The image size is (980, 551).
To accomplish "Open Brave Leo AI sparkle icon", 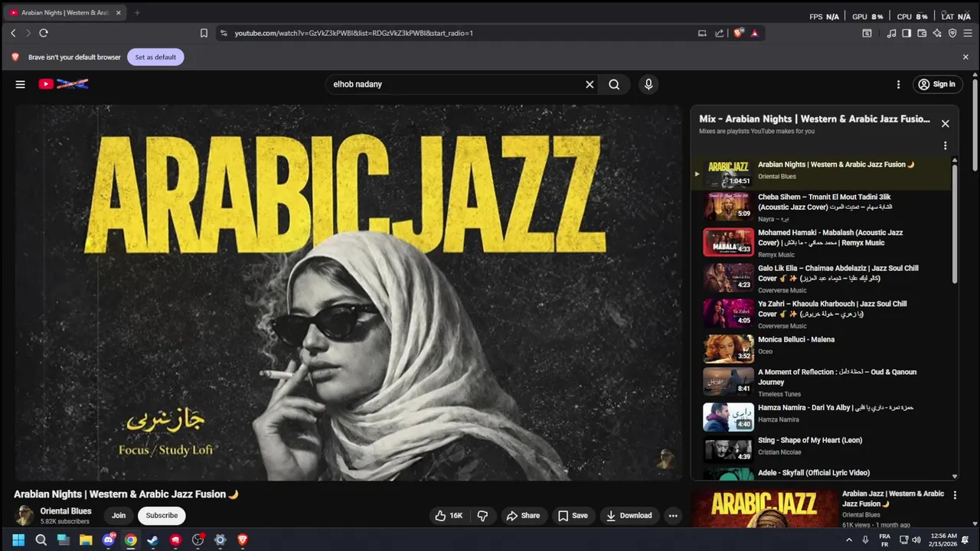I will [x=937, y=33].
